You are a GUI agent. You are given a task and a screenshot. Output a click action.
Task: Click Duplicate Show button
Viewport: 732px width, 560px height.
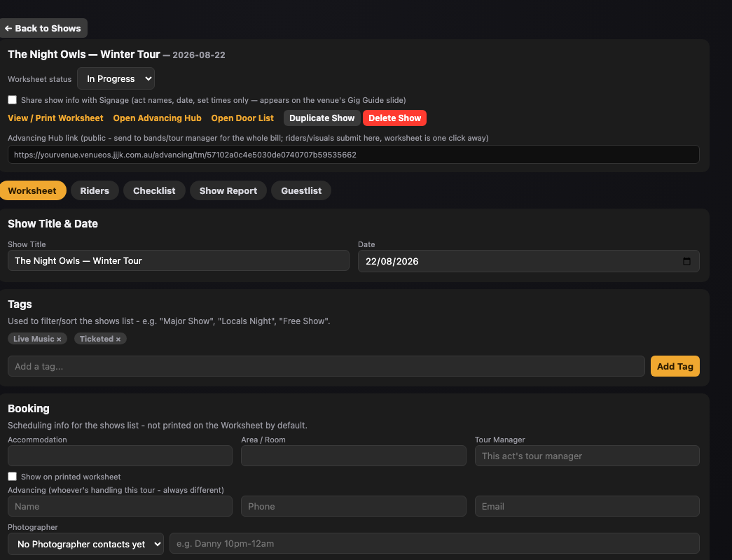[x=322, y=118]
